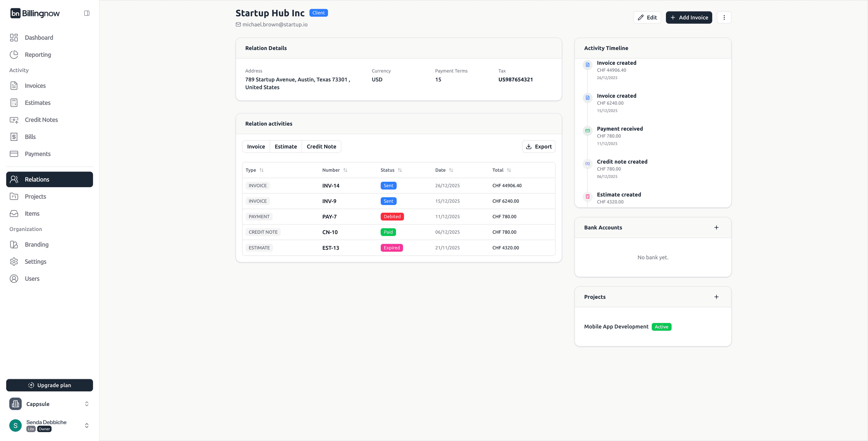Switch to the Estimate tab

click(285, 146)
